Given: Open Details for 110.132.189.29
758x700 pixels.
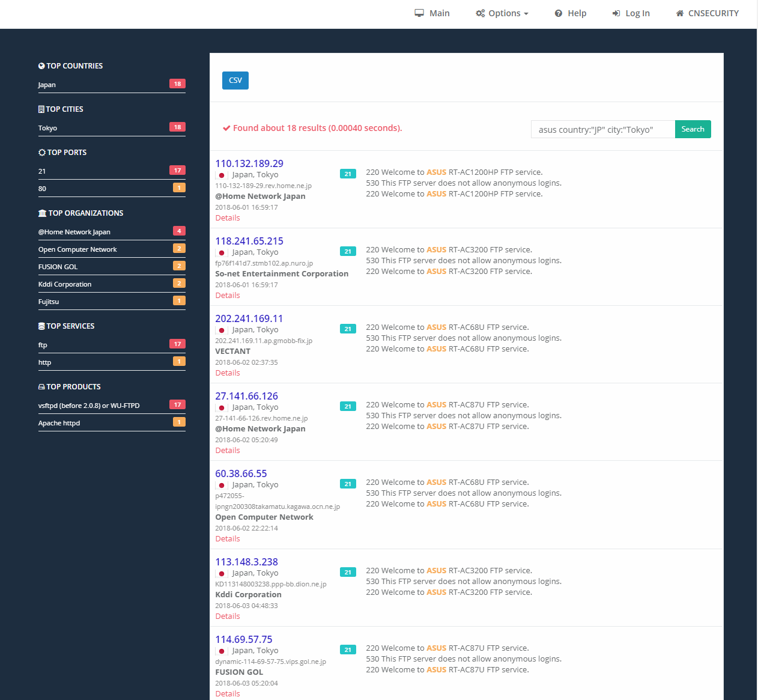Looking at the screenshot, I should (228, 218).
